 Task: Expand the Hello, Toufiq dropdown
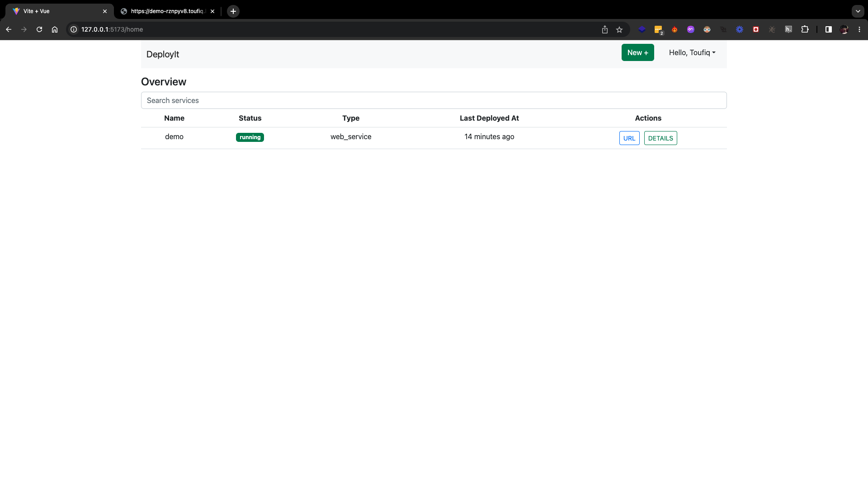point(692,53)
